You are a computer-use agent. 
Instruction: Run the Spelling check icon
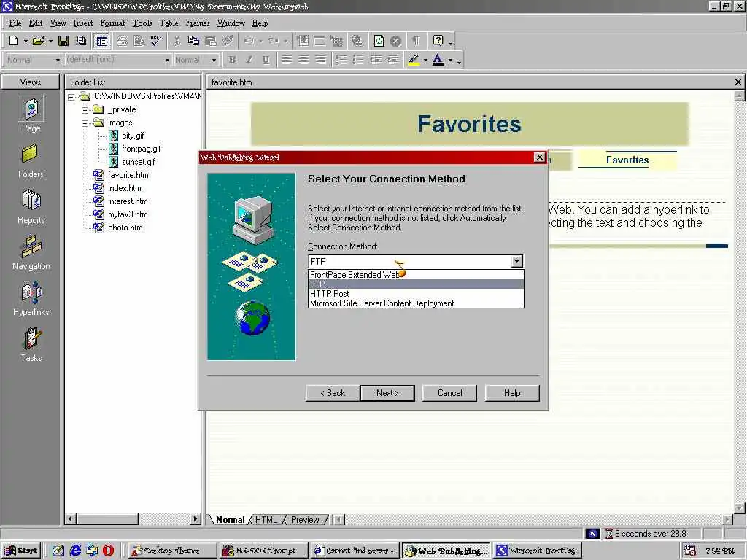[155, 41]
